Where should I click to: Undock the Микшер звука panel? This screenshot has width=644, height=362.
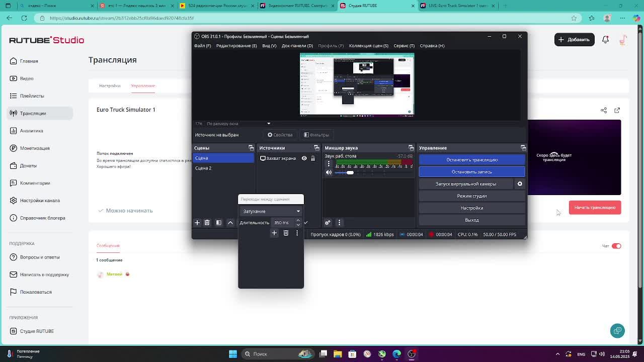(x=411, y=148)
